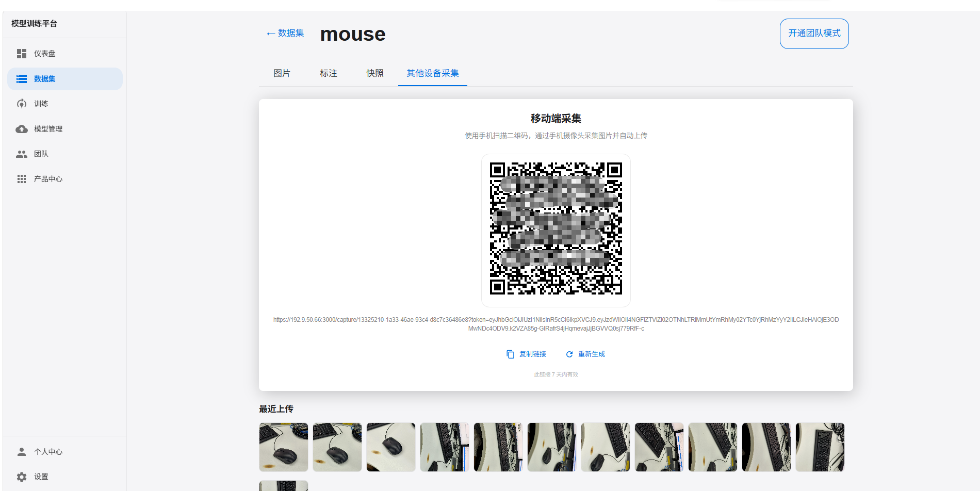Click the 复制链接 copy button
This screenshot has height=491, width=980.
(527, 354)
